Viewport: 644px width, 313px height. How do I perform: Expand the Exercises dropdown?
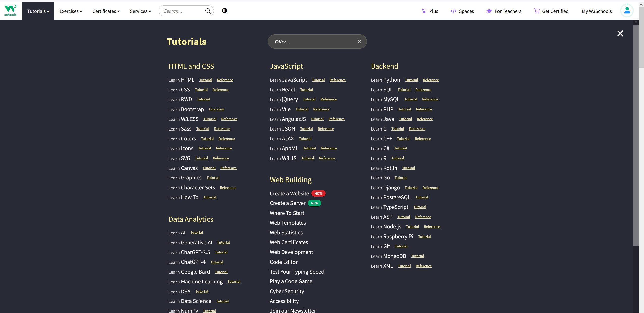tap(71, 11)
